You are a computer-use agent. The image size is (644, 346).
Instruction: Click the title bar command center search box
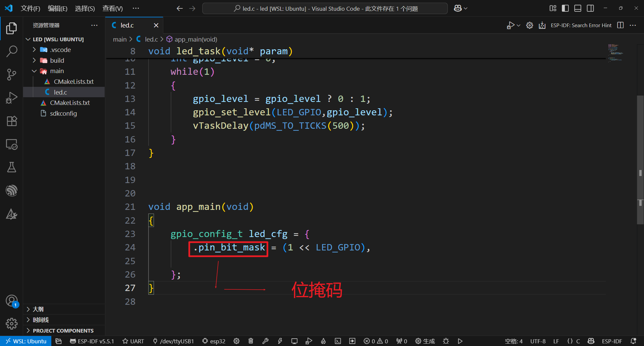325,8
